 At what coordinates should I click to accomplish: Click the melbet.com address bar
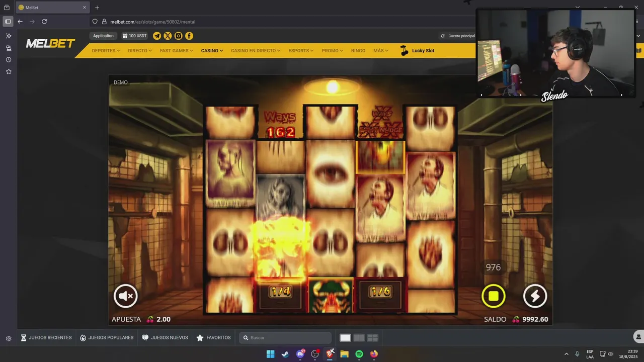click(282, 22)
